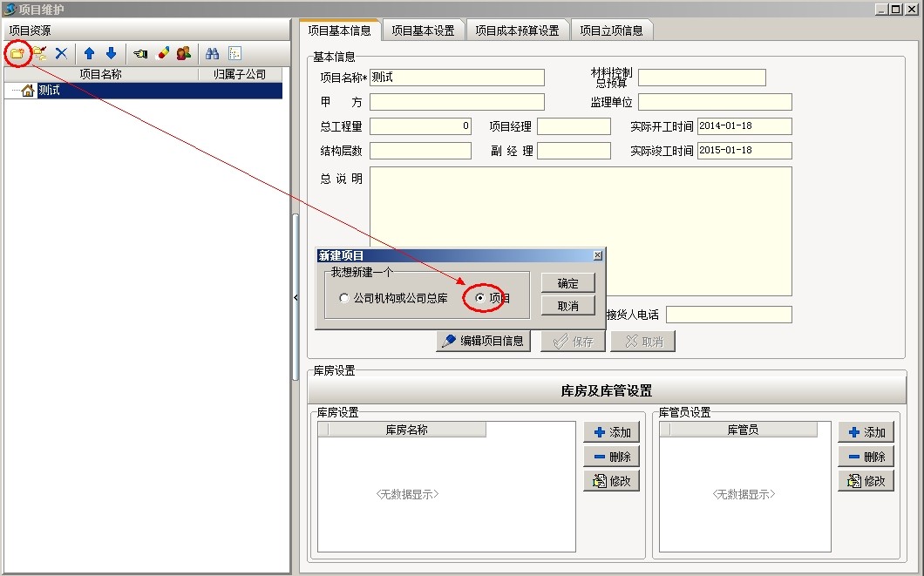Move item down with blue down arrow
Screen dimensions: 924x576
click(x=111, y=53)
